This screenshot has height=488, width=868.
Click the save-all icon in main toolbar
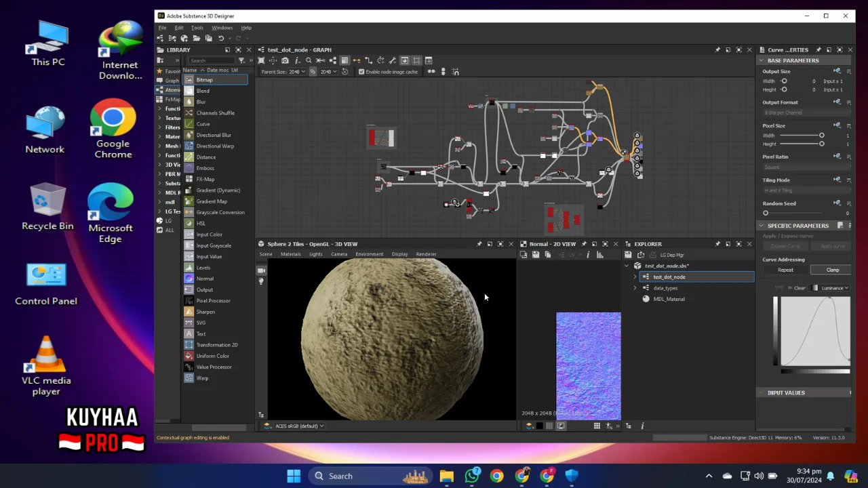tap(208, 38)
